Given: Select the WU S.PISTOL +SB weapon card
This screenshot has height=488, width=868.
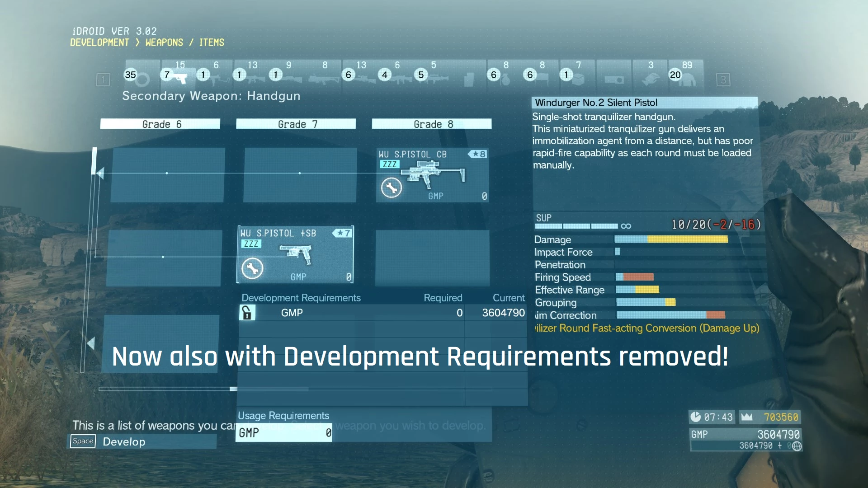Looking at the screenshot, I should point(295,254).
